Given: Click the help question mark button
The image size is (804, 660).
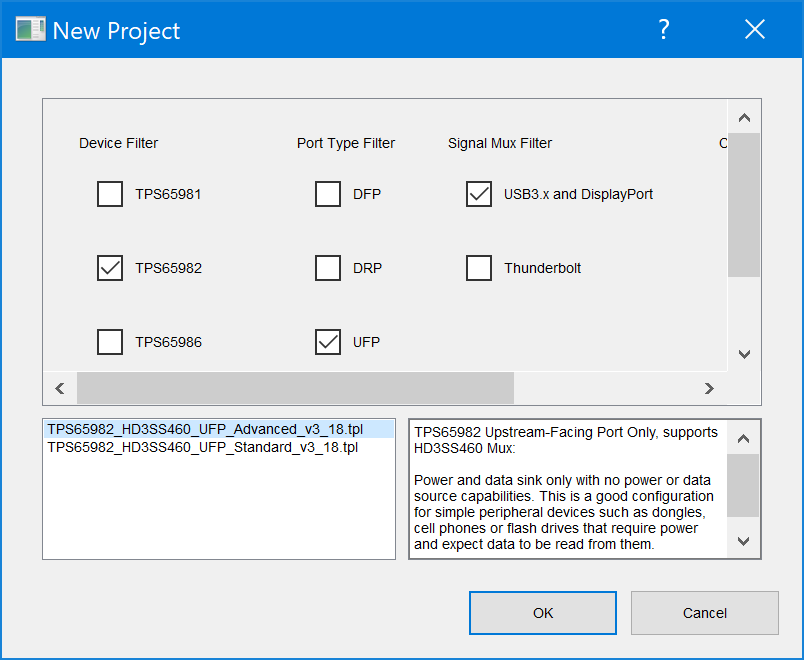Looking at the screenshot, I should tap(663, 30).
